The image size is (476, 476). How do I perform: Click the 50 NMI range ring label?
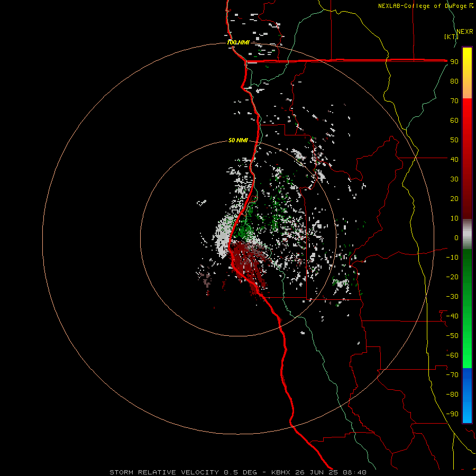click(x=238, y=140)
